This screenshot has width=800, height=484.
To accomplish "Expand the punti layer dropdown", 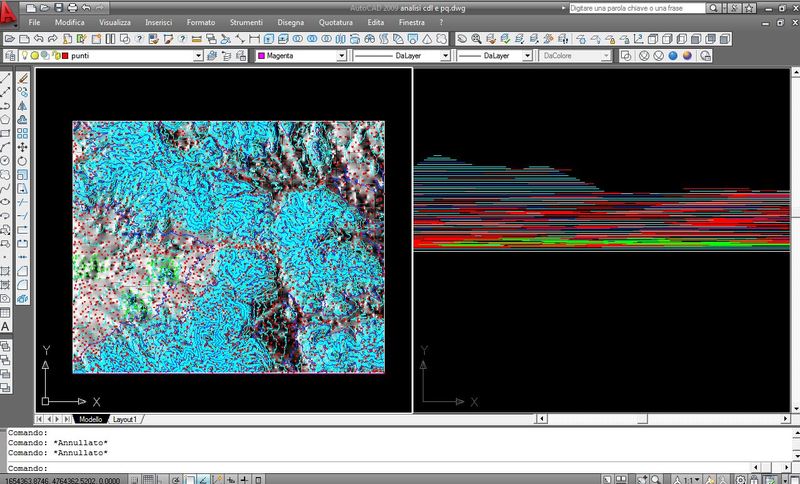I will [x=197, y=56].
